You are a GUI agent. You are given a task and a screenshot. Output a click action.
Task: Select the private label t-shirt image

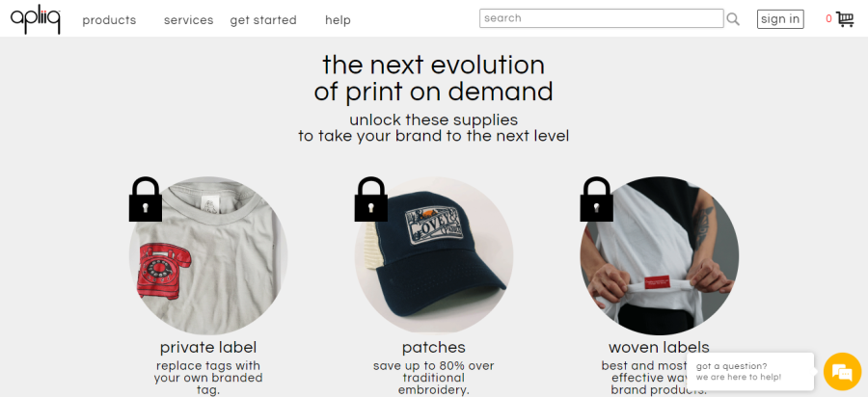click(x=208, y=256)
